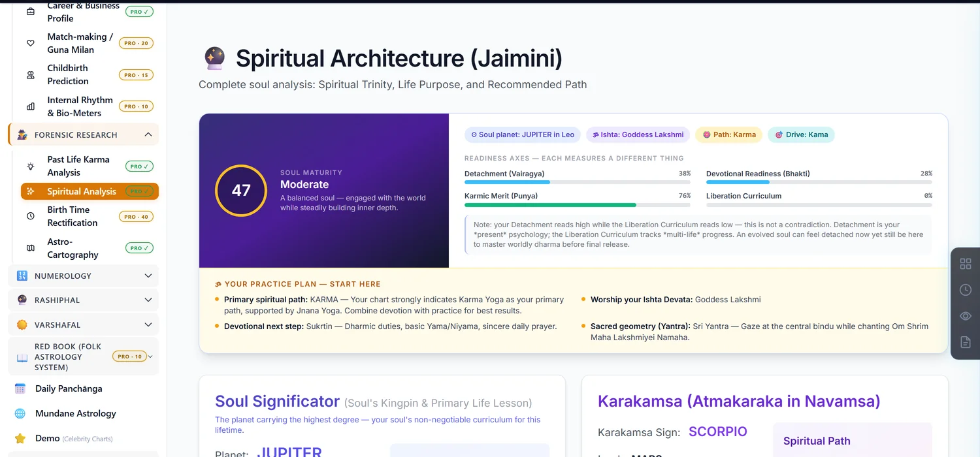Expand the Varshafal dropdown
Screen dimensions: 980x457
tap(84, 324)
